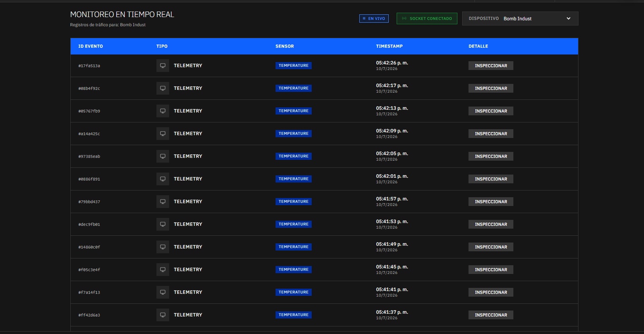
Task: Click monitor icon for event #17fa513a
Action: tap(163, 66)
